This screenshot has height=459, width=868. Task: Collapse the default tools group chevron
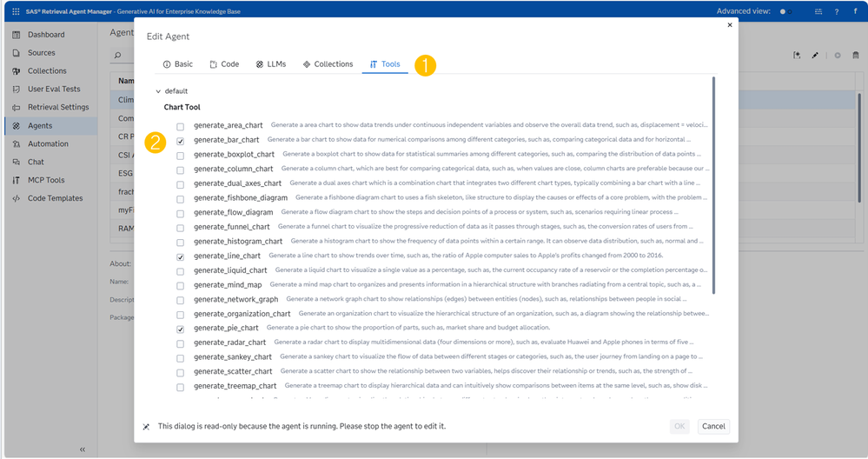click(x=158, y=91)
